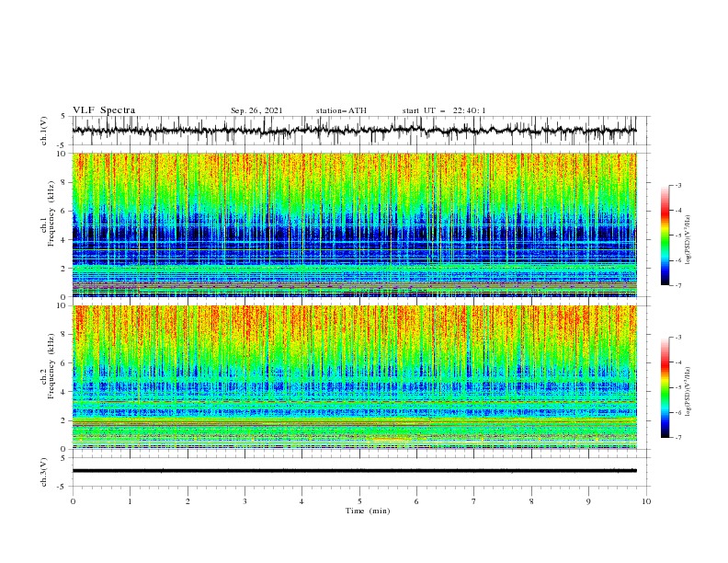Viewport: 728px width, 563px height.
Task: Click the 'start UT = 22:40:1' label
Action: pyautogui.click(x=444, y=110)
